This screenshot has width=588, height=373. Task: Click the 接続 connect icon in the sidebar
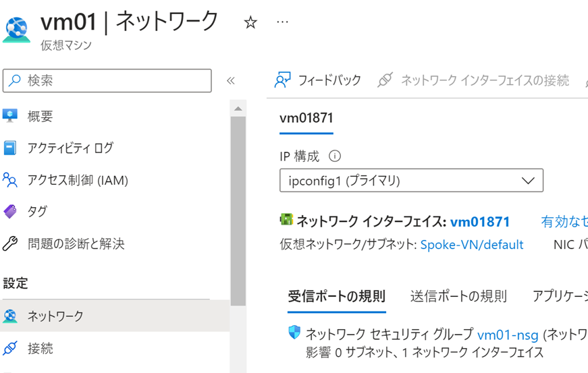click(x=10, y=348)
